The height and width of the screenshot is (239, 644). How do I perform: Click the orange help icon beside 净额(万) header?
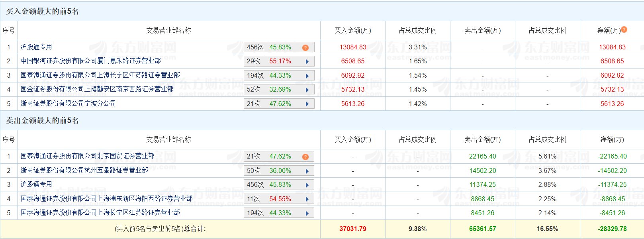click(x=624, y=29)
